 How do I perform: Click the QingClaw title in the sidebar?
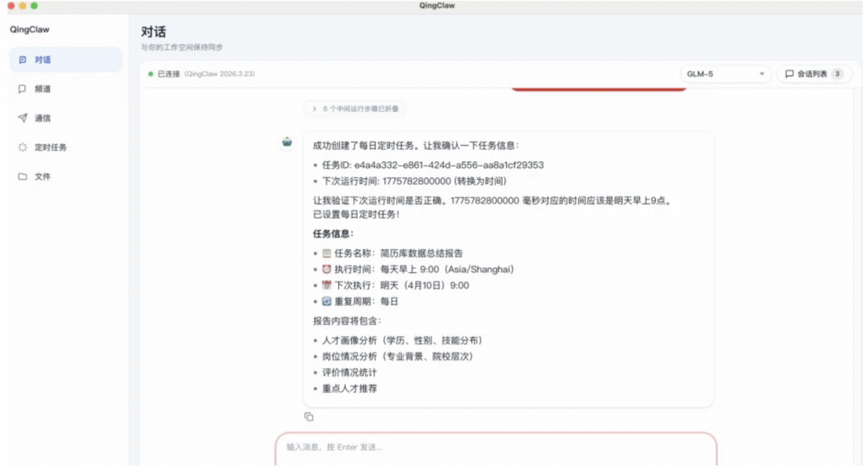pos(30,30)
